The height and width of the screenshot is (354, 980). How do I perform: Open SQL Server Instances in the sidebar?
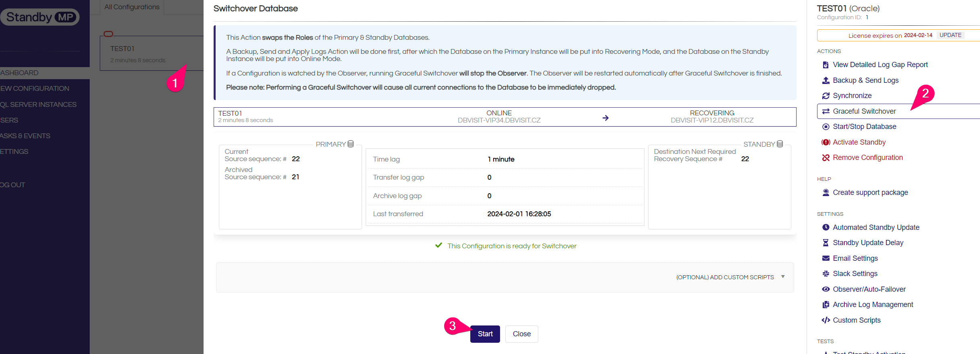click(38, 104)
